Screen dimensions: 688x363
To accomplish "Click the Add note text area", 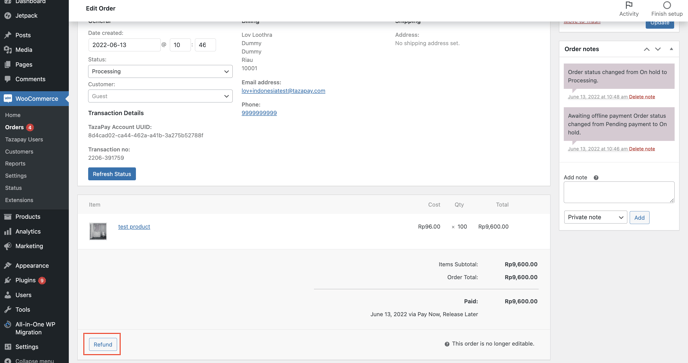I will pos(619,192).
